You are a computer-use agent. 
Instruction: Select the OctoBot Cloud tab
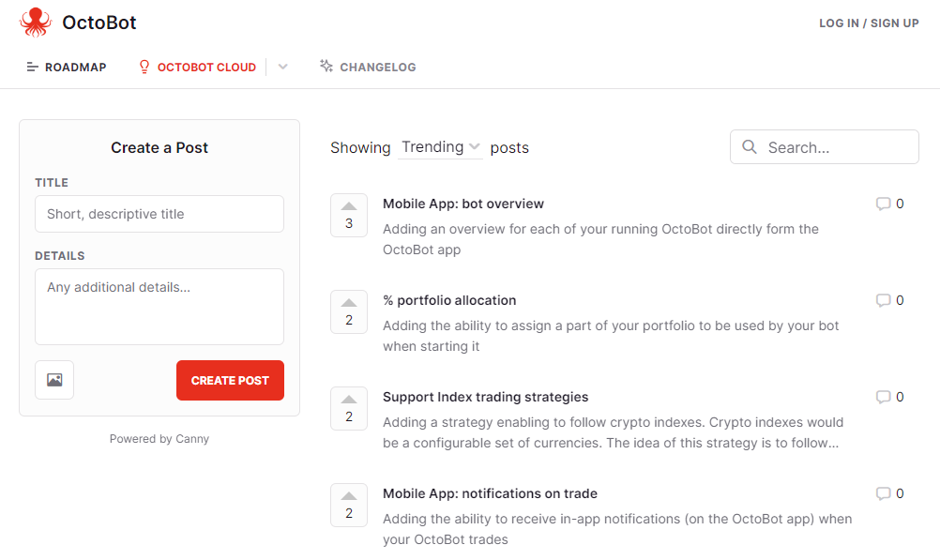(x=197, y=67)
